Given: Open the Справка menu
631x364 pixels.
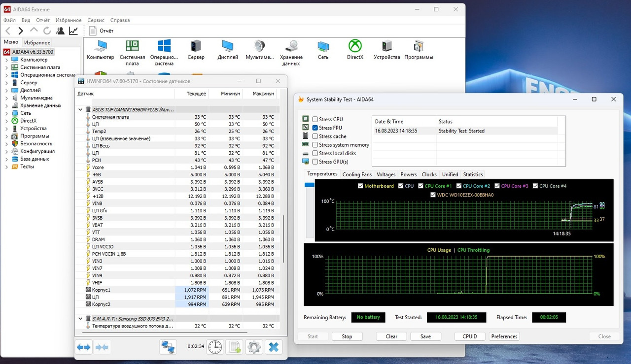Looking at the screenshot, I should pos(120,20).
